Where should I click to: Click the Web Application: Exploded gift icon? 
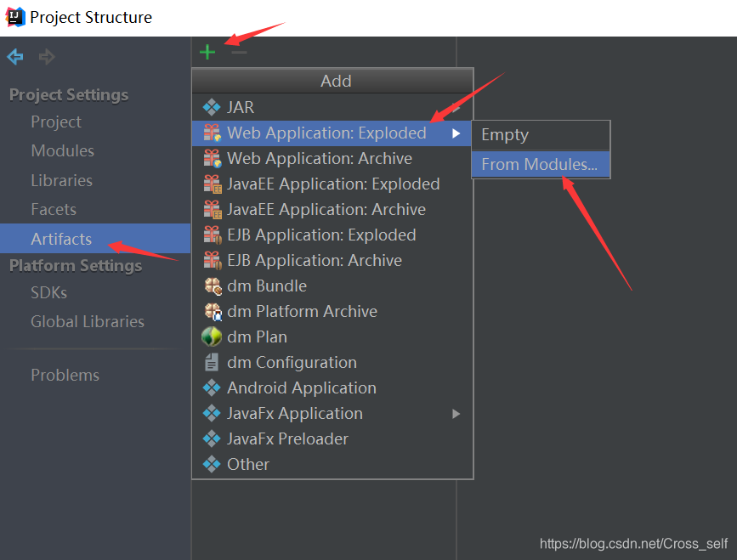click(212, 133)
